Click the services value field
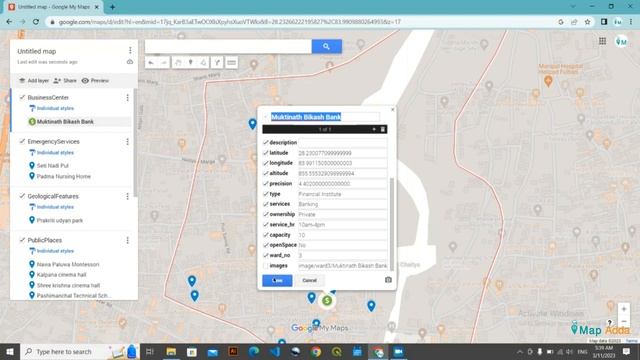 [x=342, y=204]
